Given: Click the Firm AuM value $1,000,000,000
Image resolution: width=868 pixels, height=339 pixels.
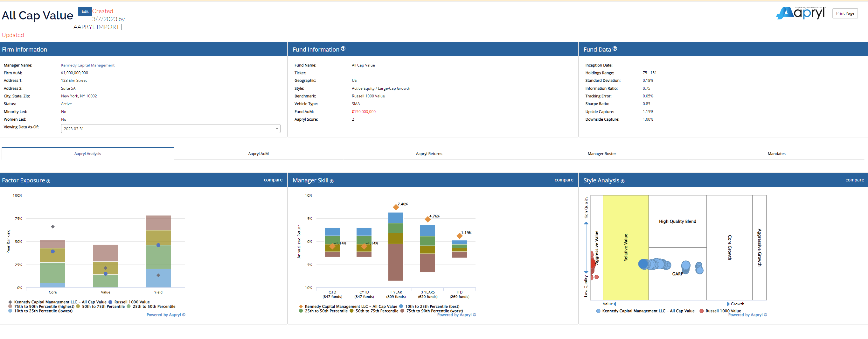Looking at the screenshot, I should pos(74,73).
